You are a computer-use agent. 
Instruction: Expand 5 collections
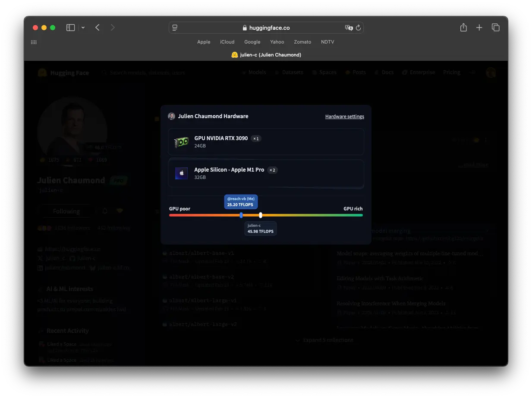[324, 340]
